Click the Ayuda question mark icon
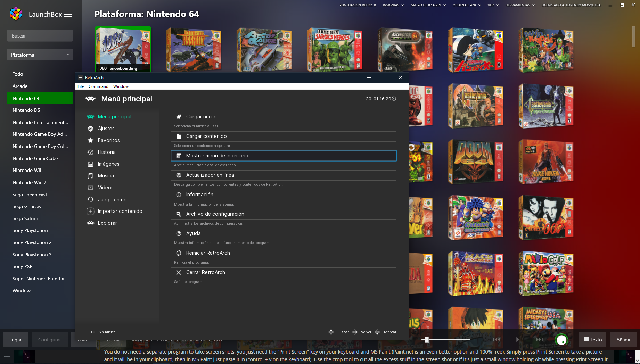640x364 pixels. tap(179, 233)
